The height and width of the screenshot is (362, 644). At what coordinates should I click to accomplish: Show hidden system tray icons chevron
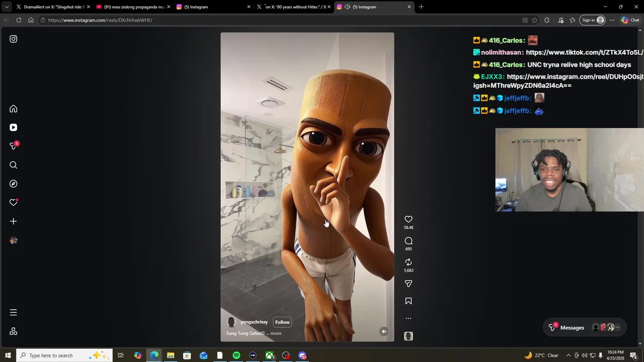click(568, 355)
